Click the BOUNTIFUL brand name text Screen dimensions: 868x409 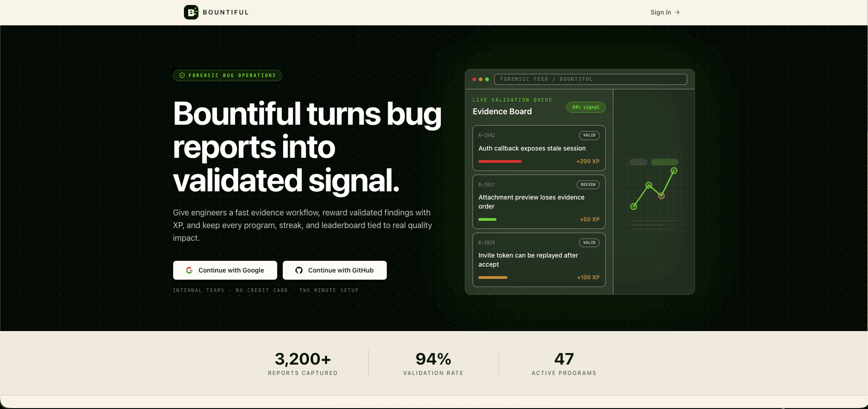point(226,12)
